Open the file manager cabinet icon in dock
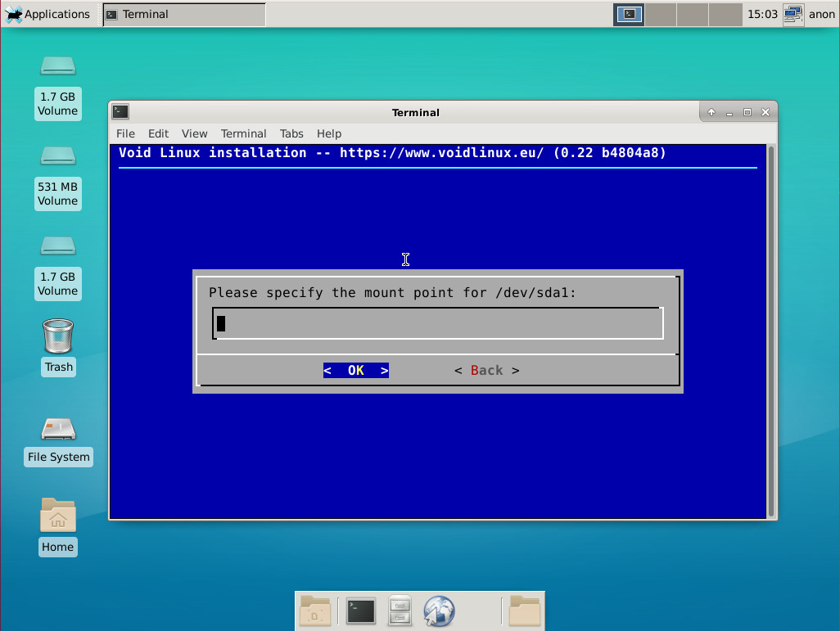Viewport: 840px width, 631px height. coord(400,611)
